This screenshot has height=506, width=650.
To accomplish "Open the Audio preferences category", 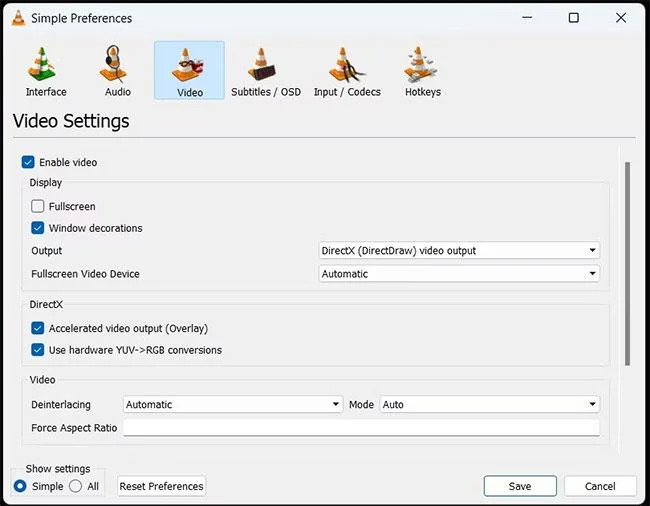I will pyautogui.click(x=117, y=71).
